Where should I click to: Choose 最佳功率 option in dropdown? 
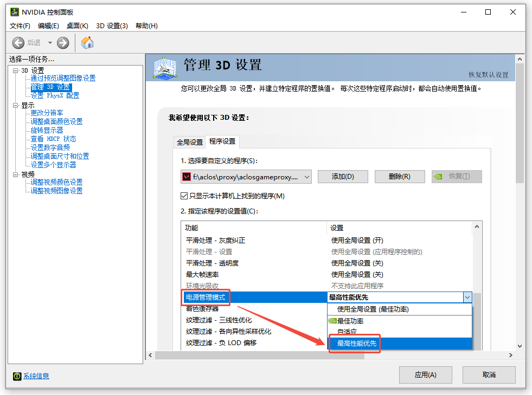click(400, 321)
